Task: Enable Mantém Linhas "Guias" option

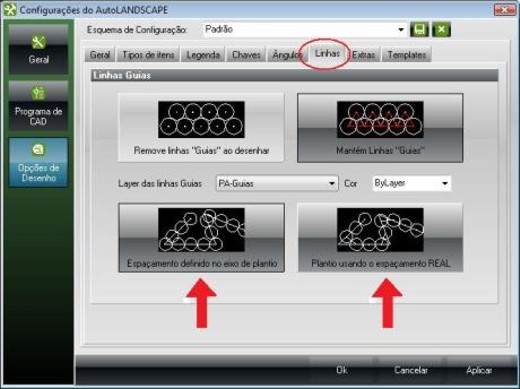Action: [x=380, y=128]
